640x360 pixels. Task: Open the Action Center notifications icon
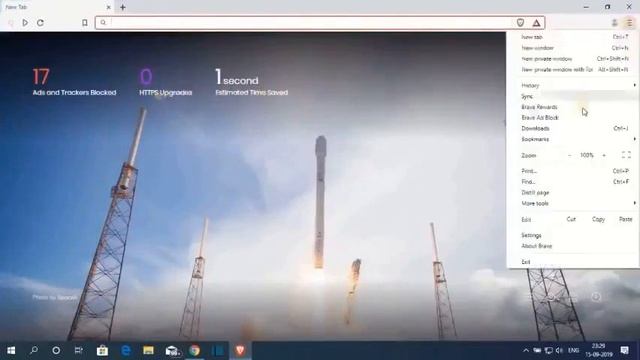[x=624, y=350]
